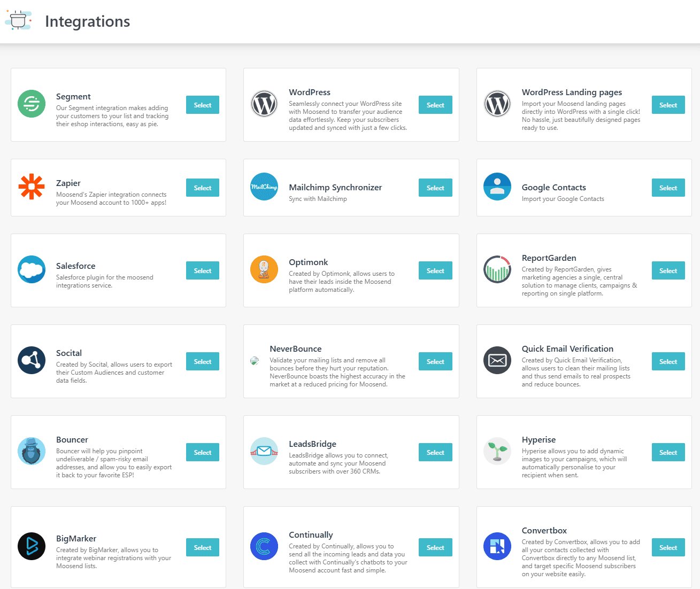
Task: Click the Hyperise card title
Action: [x=539, y=440]
